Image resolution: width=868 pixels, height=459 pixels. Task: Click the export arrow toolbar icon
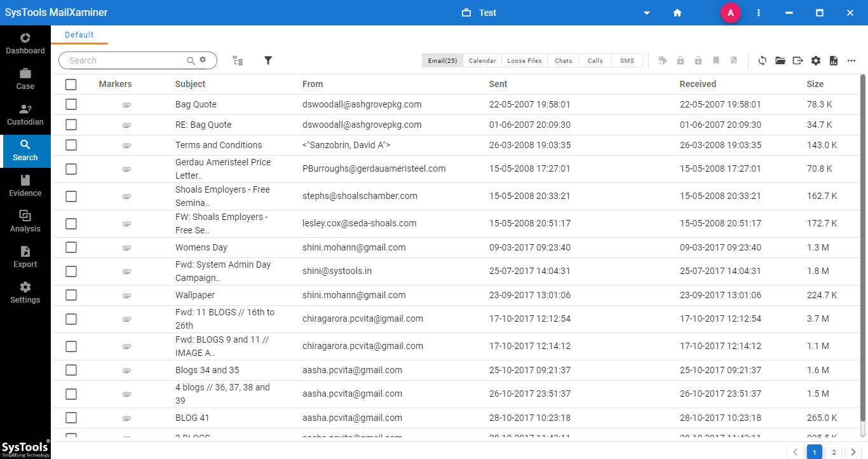(x=798, y=60)
